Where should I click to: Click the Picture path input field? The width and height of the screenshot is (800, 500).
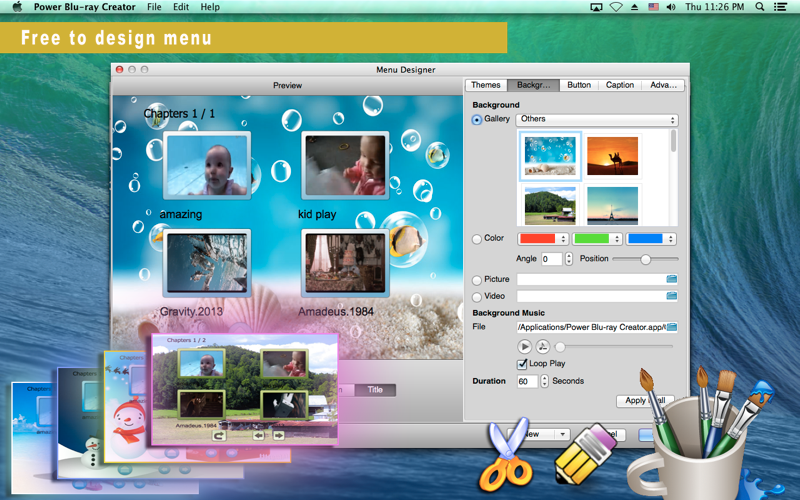[591, 279]
